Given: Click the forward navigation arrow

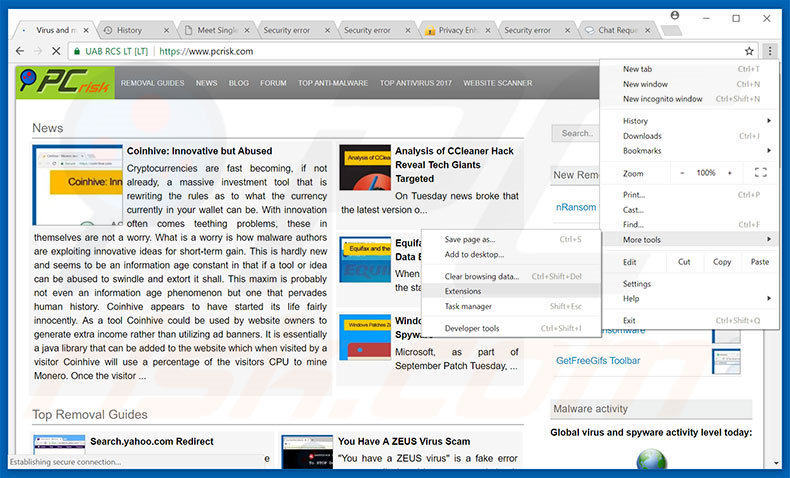Looking at the screenshot, I should pyautogui.click(x=38, y=51).
